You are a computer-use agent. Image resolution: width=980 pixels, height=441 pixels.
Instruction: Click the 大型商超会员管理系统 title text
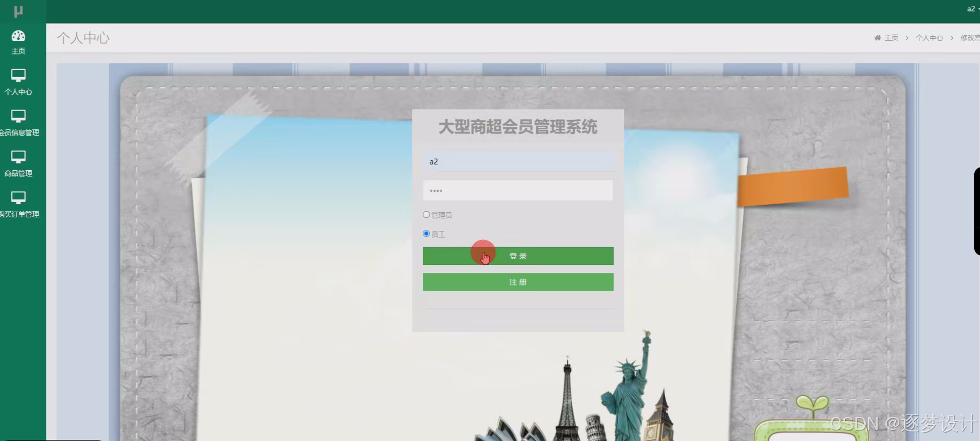(518, 127)
